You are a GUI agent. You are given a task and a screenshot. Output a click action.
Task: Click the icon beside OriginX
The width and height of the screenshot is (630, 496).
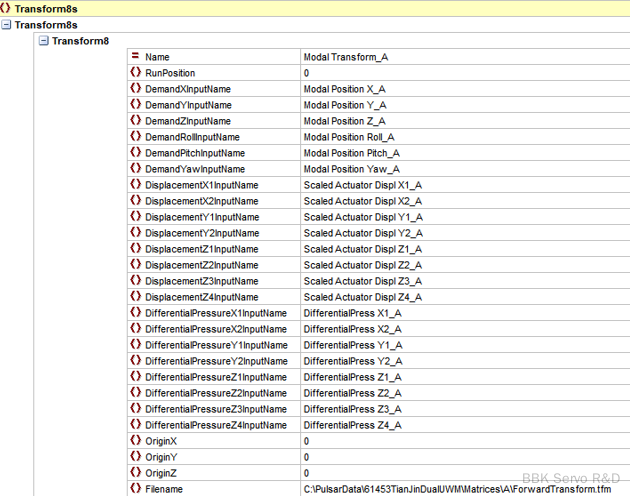pos(135,441)
